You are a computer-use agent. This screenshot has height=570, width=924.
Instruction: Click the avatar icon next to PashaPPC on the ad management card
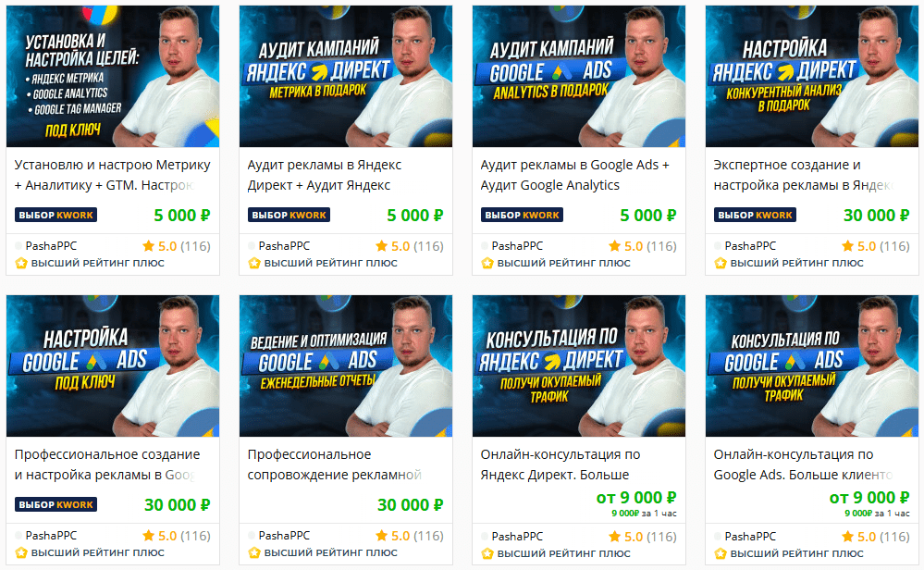252,535
